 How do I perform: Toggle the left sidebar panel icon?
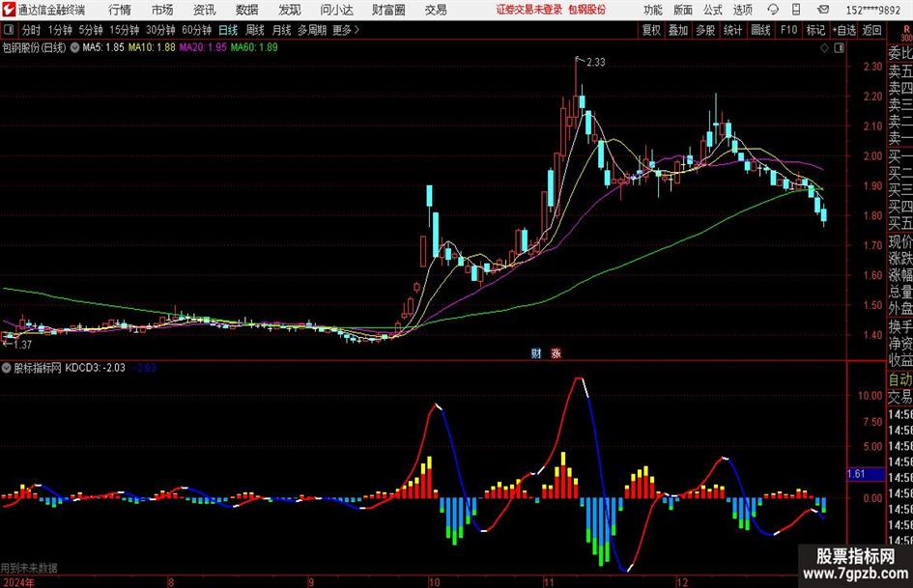[x=9, y=30]
